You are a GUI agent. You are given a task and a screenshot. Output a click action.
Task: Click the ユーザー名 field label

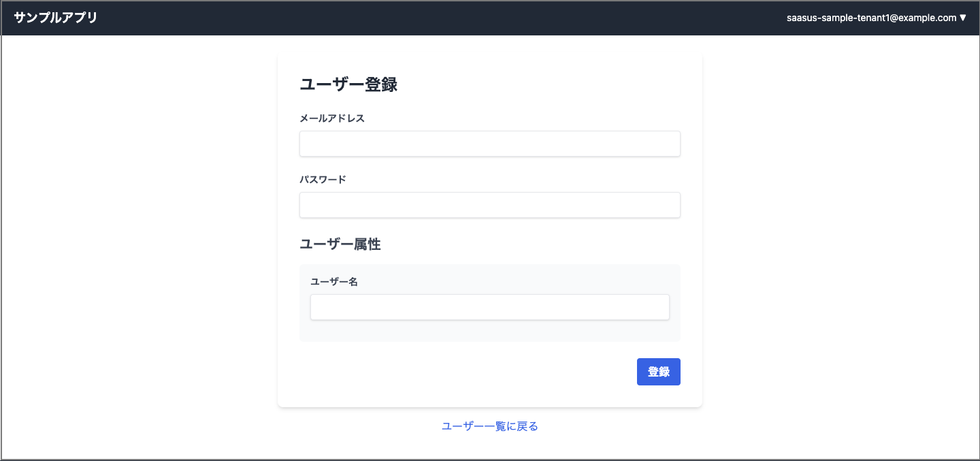(x=334, y=282)
